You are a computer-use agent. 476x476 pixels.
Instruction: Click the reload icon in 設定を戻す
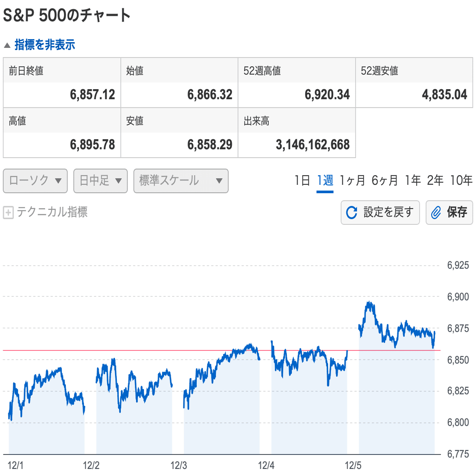[352, 213]
